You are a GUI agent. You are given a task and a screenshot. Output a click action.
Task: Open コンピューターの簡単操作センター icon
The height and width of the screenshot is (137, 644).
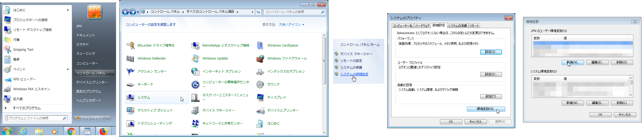[x=195, y=84]
